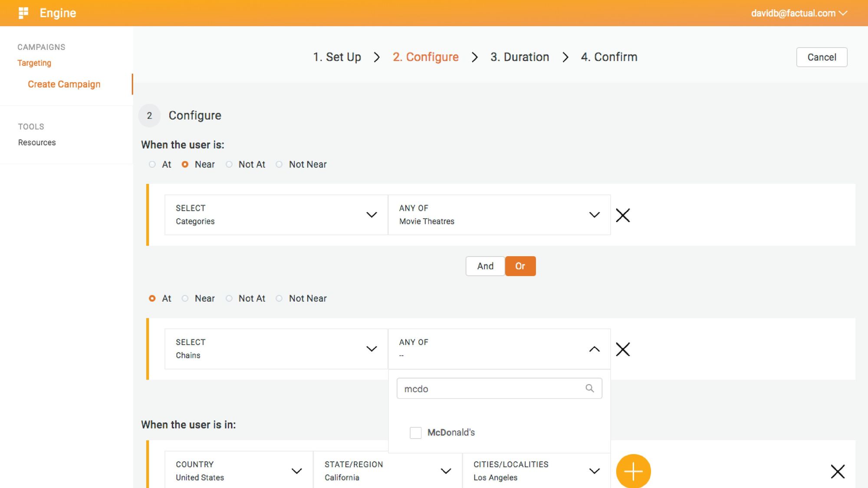Open Resources in the Tools sidebar

point(37,142)
